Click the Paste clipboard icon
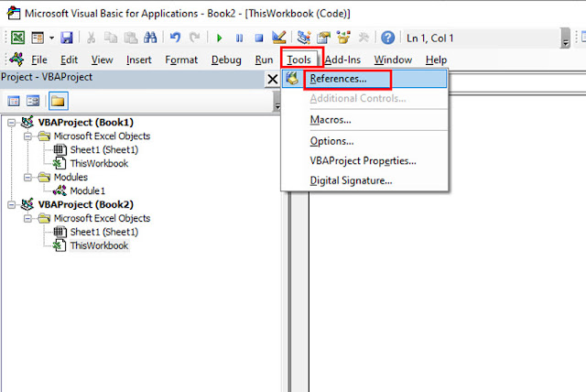This screenshot has height=392, width=586. (x=130, y=38)
